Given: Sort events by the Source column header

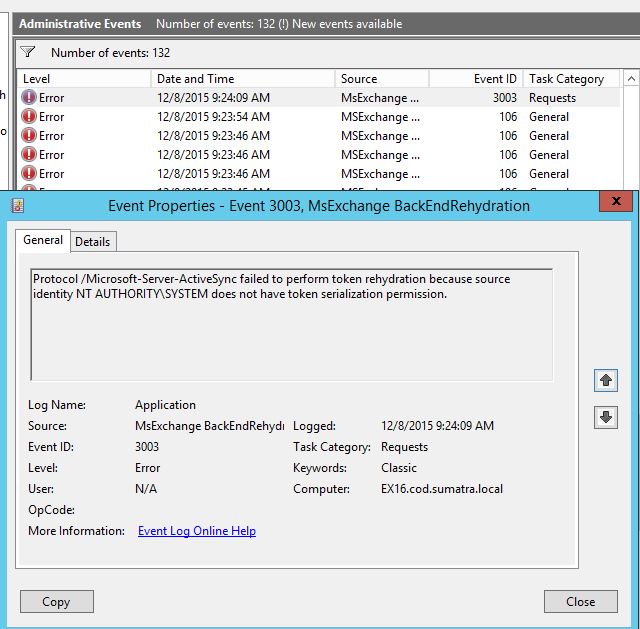Looking at the screenshot, I should [x=382, y=78].
